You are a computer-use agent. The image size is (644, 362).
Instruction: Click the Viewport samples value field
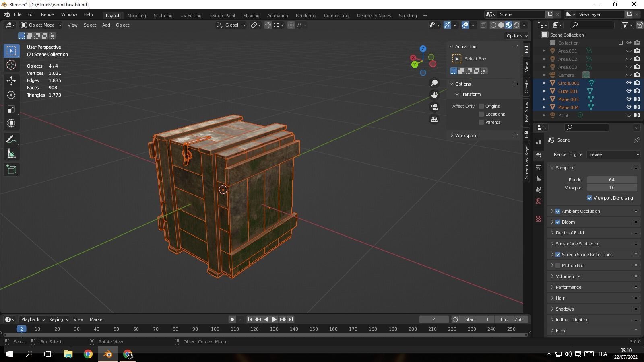click(x=612, y=188)
